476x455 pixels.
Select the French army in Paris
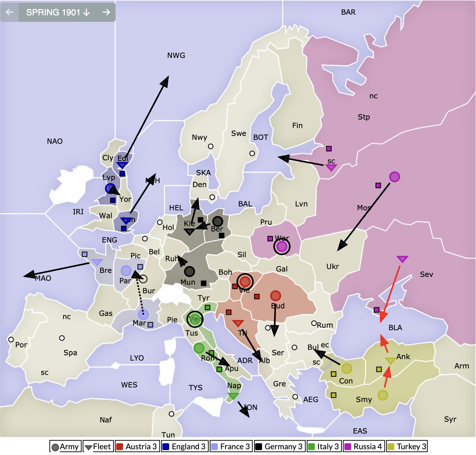click(x=126, y=271)
